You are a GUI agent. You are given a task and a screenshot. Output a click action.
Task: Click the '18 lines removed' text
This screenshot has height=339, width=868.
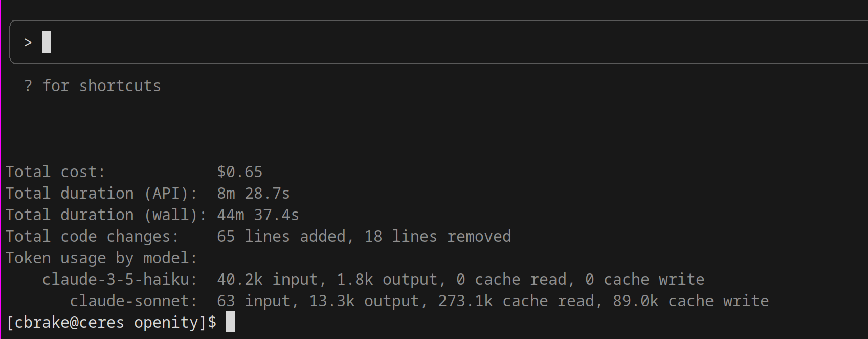[437, 236]
